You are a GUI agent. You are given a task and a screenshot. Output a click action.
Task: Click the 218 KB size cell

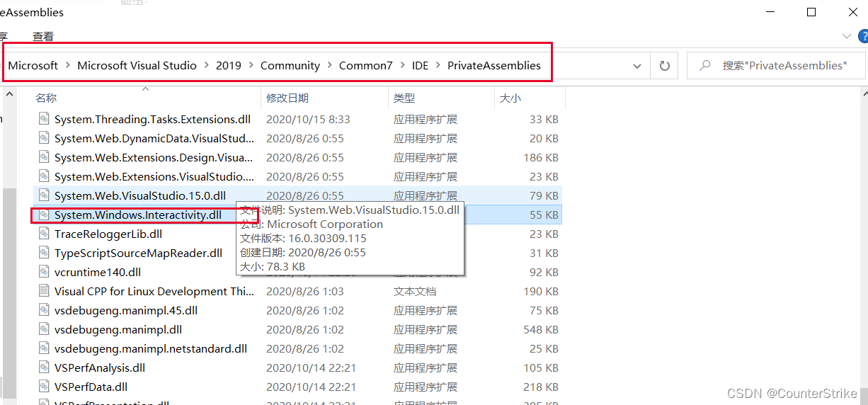[x=541, y=387]
